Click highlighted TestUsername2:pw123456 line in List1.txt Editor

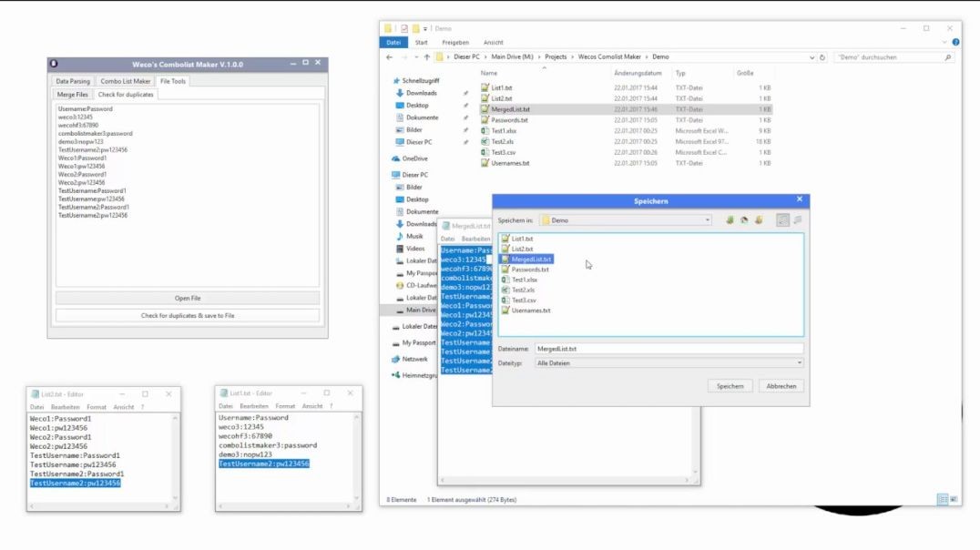264,463
